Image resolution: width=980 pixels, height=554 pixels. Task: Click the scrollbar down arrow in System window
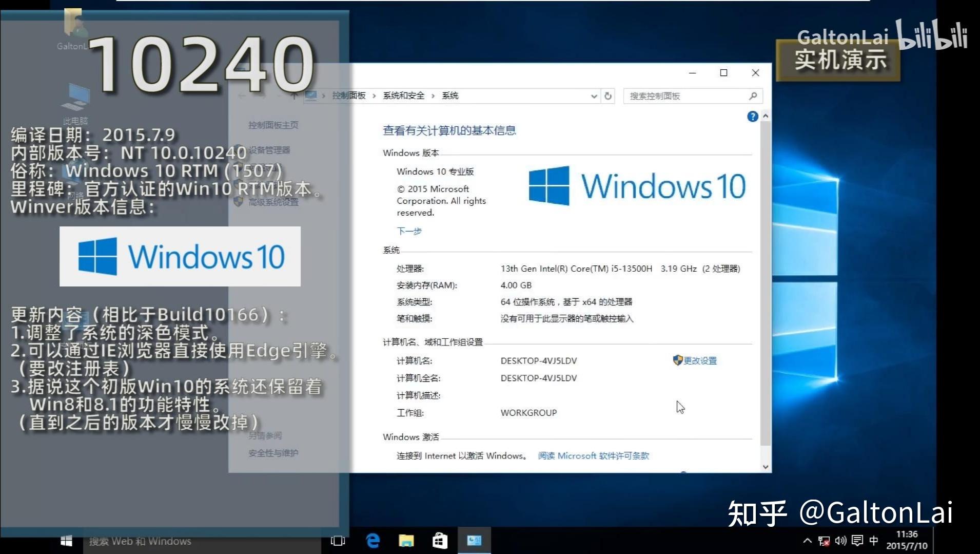(x=766, y=467)
